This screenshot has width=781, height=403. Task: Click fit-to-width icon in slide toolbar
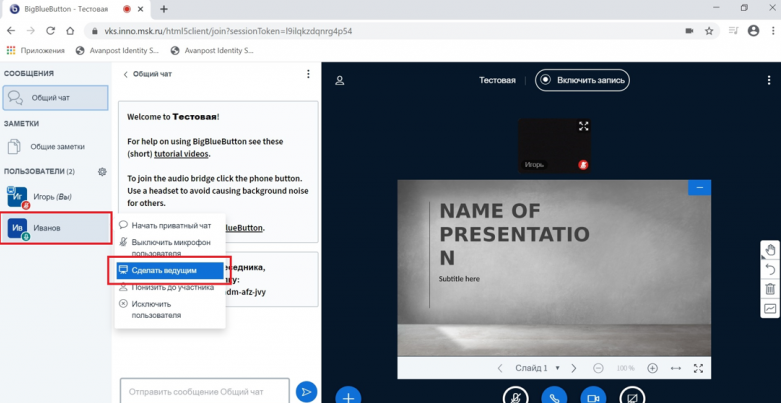pyautogui.click(x=676, y=368)
